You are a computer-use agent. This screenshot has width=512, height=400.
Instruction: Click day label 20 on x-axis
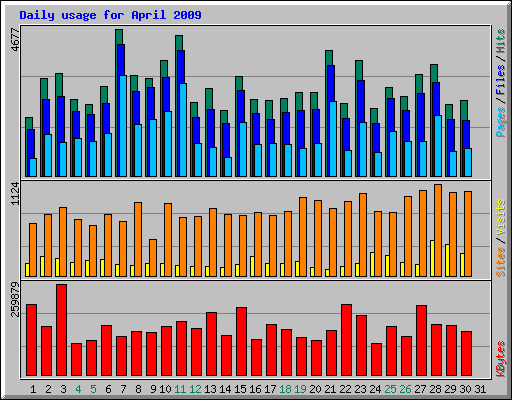tap(315, 389)
